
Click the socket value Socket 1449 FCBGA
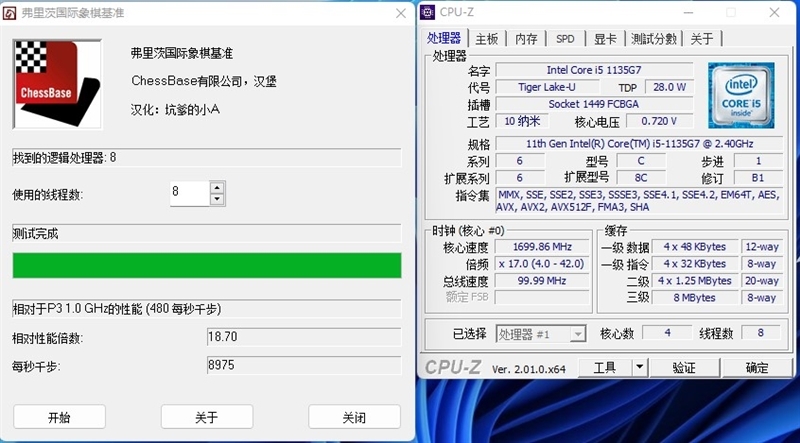[x=594, y=104]
